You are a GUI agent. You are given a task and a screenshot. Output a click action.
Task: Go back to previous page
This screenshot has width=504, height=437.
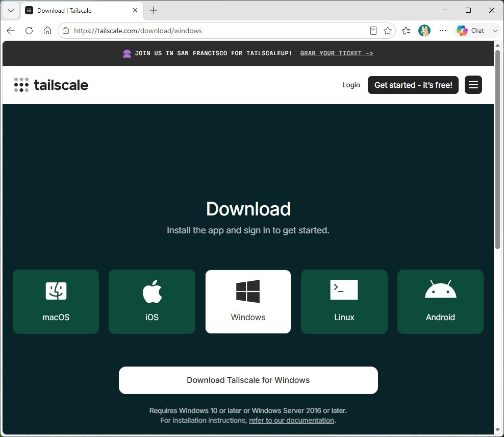pos(11,31)
